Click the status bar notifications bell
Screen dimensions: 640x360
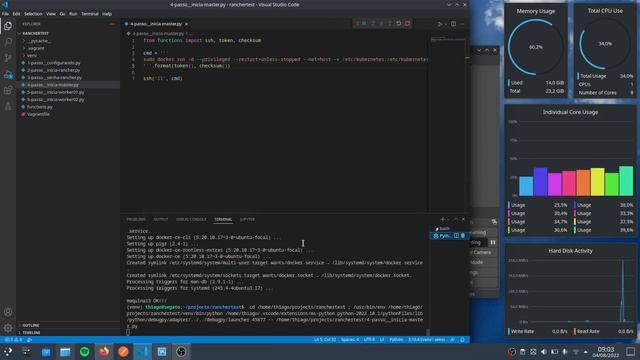click(462, 340)
